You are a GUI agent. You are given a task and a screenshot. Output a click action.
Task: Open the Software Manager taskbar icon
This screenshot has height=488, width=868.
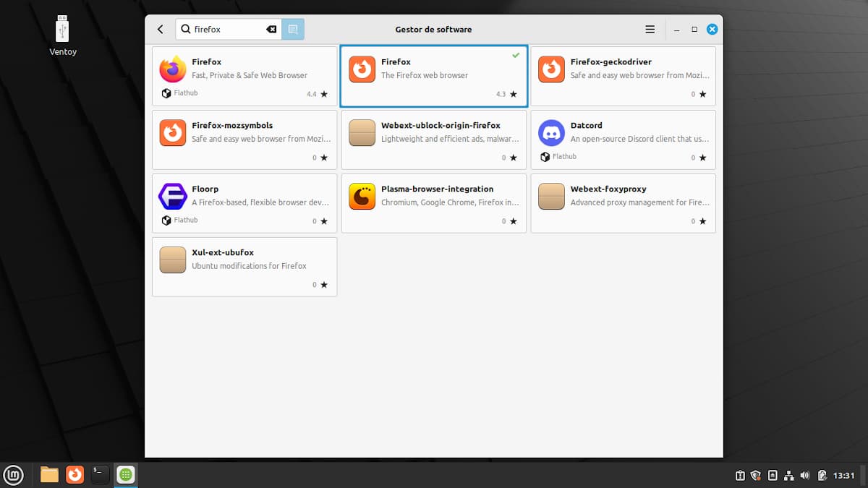click(126, 475)
